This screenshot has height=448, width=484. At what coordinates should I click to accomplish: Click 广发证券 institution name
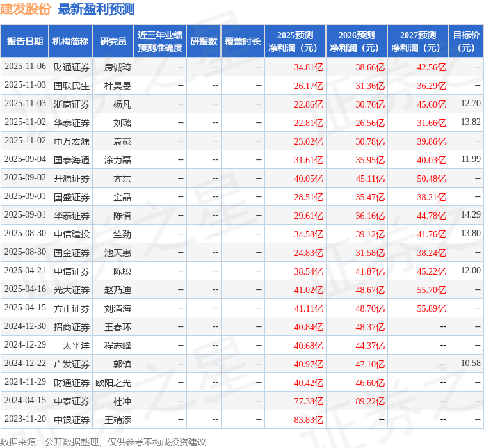coord(72,364)
